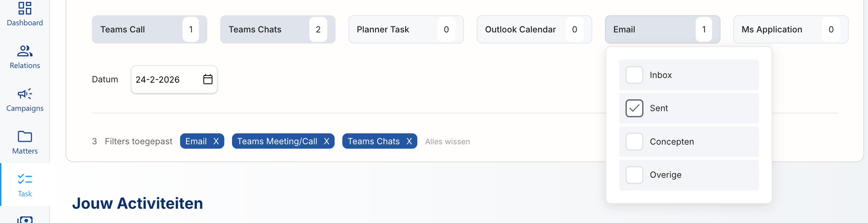Select the Task checklist icon
The height and width of the screenshot is (223, 868).
pyautogui.click(x=25, y=179)
